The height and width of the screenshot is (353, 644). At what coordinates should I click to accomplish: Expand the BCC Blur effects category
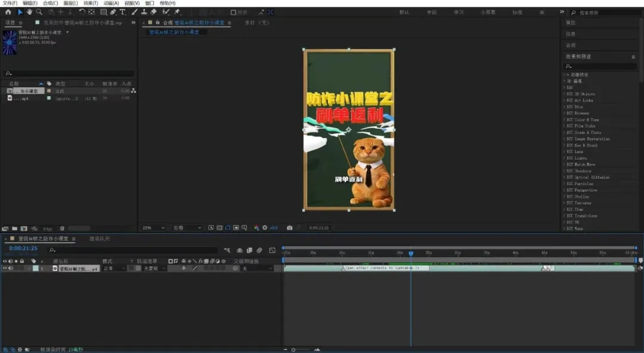point(575,107)
